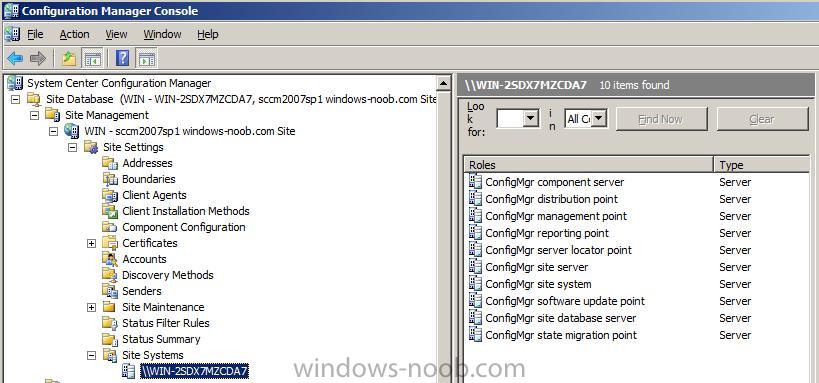This screenshot has width=819, height=383.
Task: Select the Certificates tree item label
Action: [150, 243]
